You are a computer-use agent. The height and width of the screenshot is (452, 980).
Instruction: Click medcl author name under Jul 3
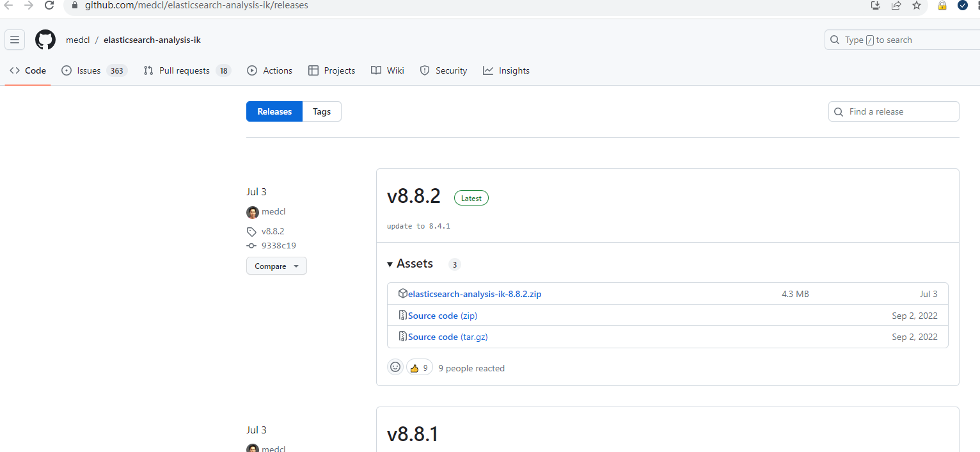tap(274, 212)
